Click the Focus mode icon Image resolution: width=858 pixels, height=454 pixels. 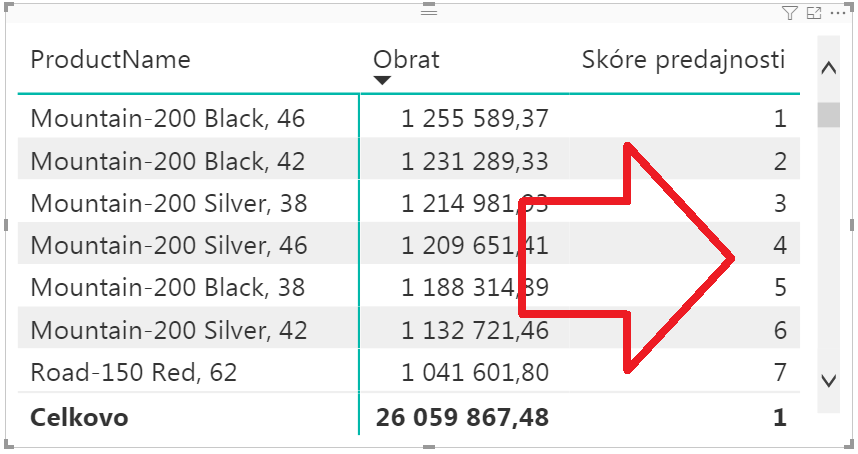tap(813, 13)
